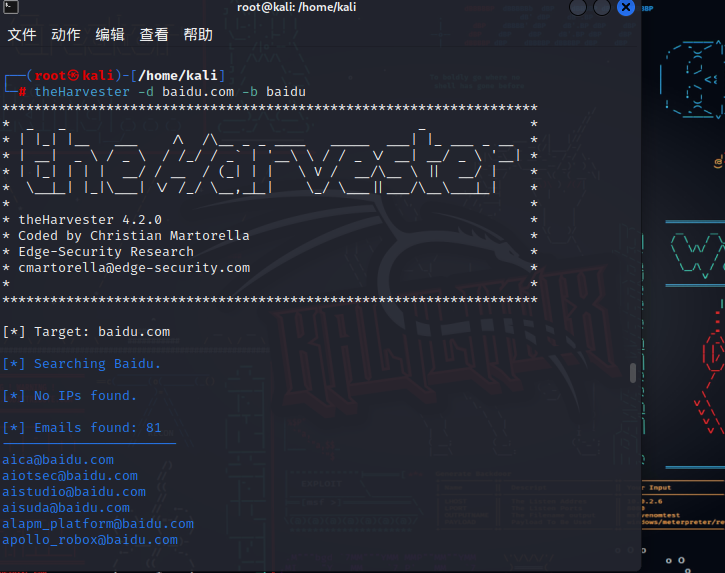Click the terminal maximize button
The width and height of the screenshot is (725, 573).
[x=602, y=7]
